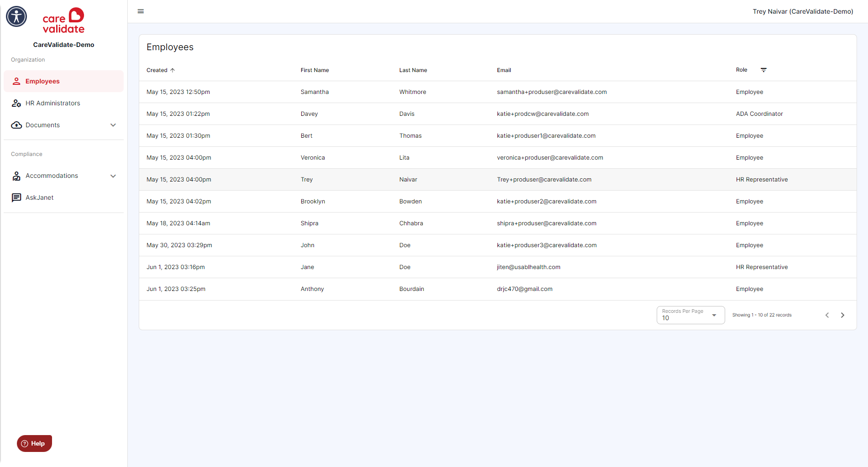The height and width of the screenshot is (467, 868).
Task: Go to the next page of records
Action: [842, 315]
